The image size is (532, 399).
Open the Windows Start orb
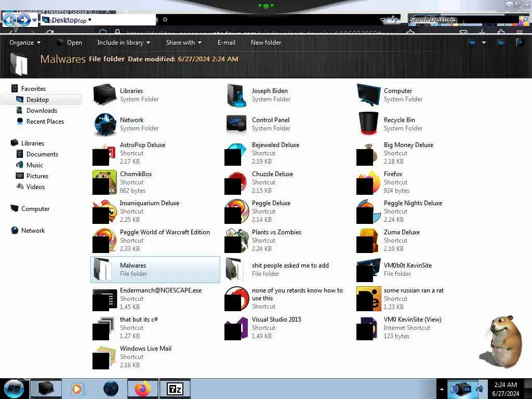click(x=14, y=389)
